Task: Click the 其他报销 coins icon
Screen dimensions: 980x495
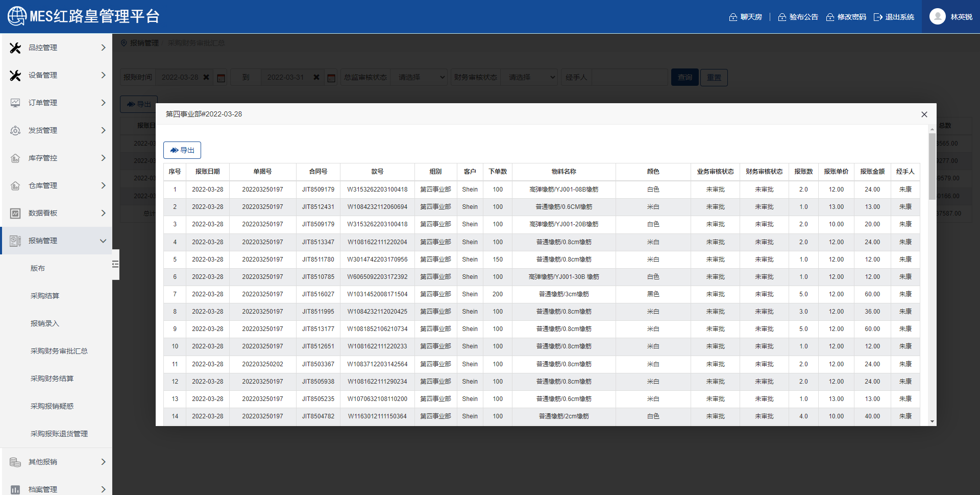Action: [15, 462]
